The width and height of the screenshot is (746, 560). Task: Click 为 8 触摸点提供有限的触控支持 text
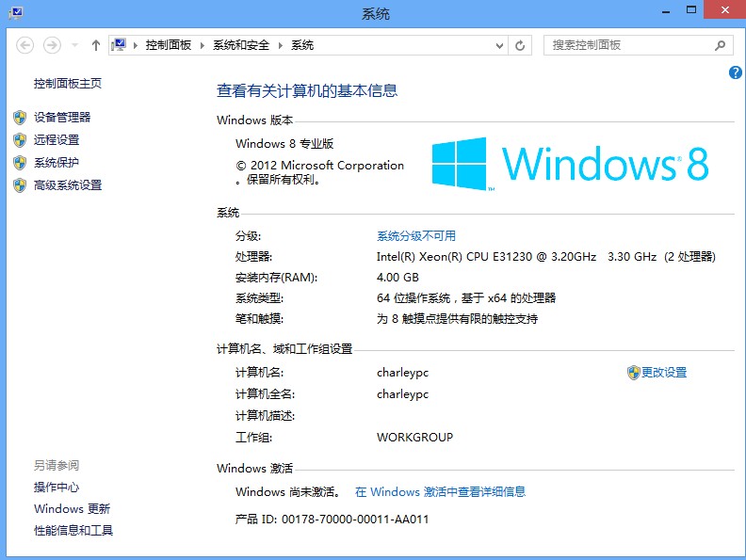tap(457, 318)
